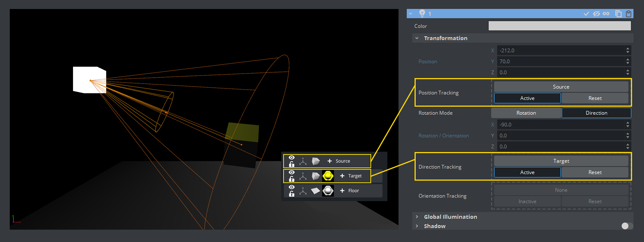644x242 pixels.
Task: Reset the Position Tracking
Action: pyautogui.click(x=595, y=98)
